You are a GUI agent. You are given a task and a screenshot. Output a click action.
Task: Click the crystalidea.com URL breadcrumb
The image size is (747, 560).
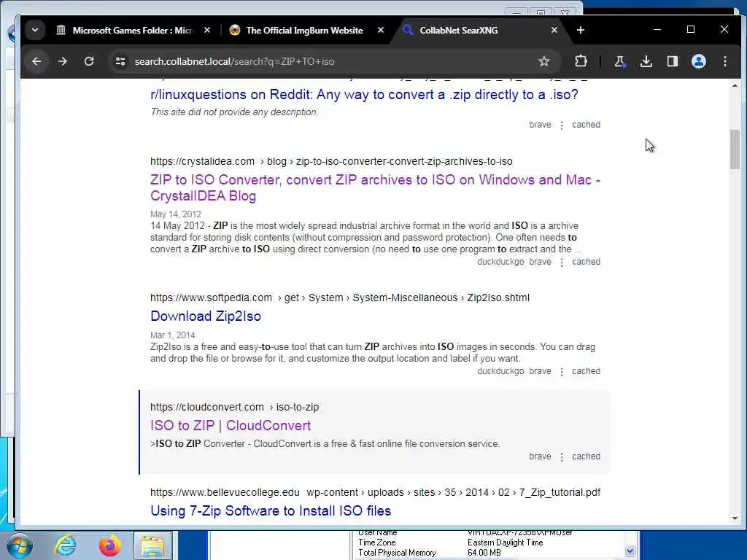pyautogui.click(x=331, y=161)
